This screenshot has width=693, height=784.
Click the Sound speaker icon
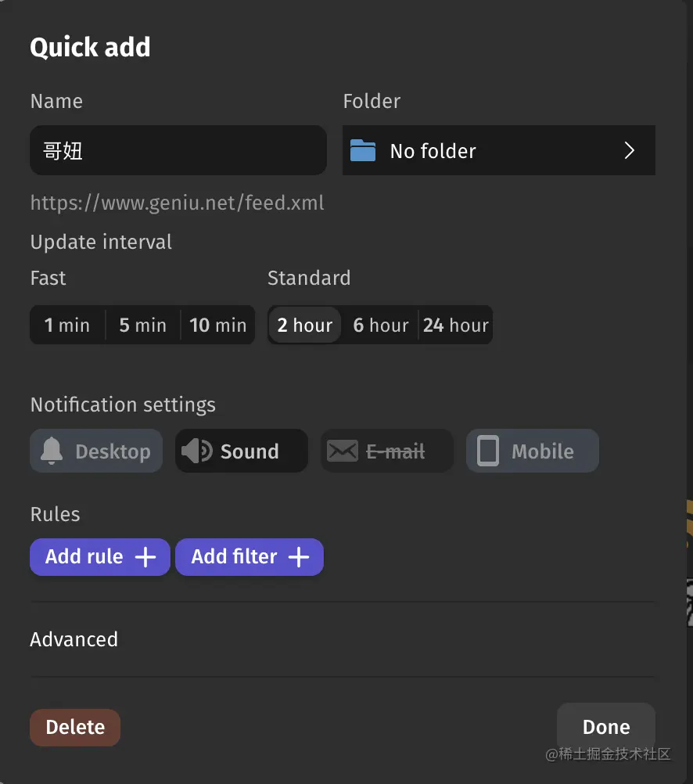click(196, 451)
